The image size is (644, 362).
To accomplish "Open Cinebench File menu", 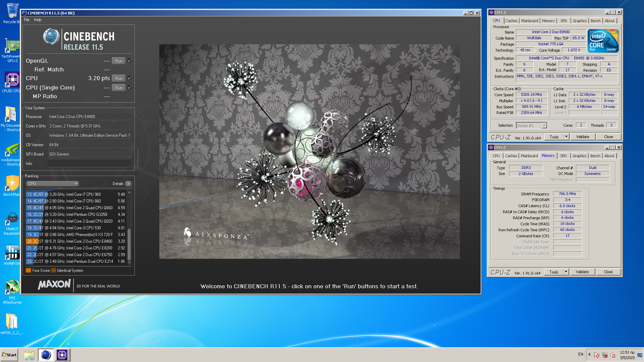I will pyautogui.click(x=26, y=20).
